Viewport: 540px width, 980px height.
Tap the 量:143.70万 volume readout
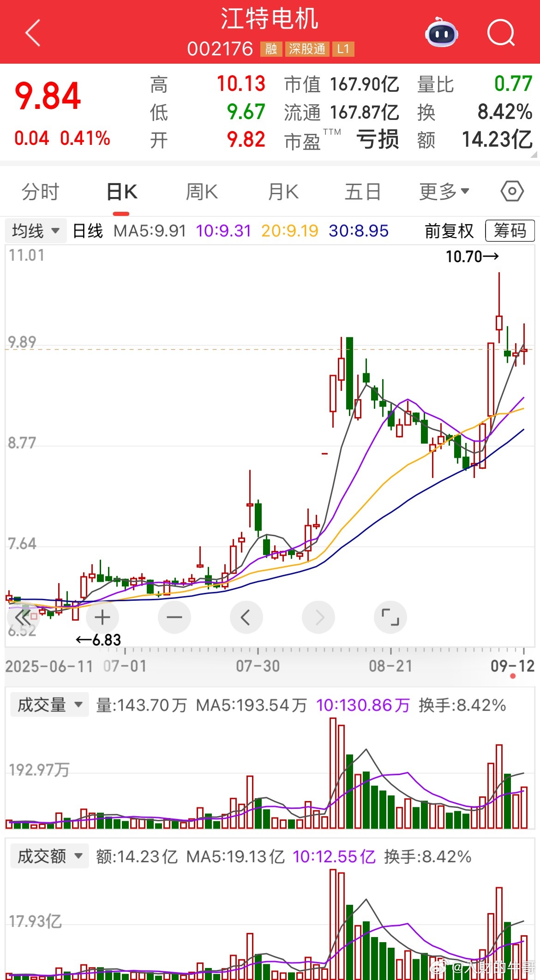[x=141, y=705]
